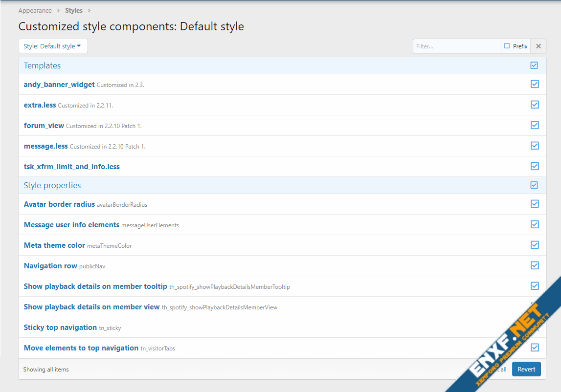Click into the Filter input field
561x392 pixels.
(456, 46)
